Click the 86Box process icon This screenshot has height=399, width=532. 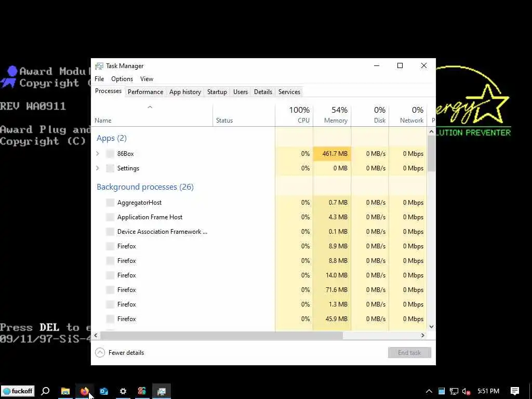click(110, 154)
